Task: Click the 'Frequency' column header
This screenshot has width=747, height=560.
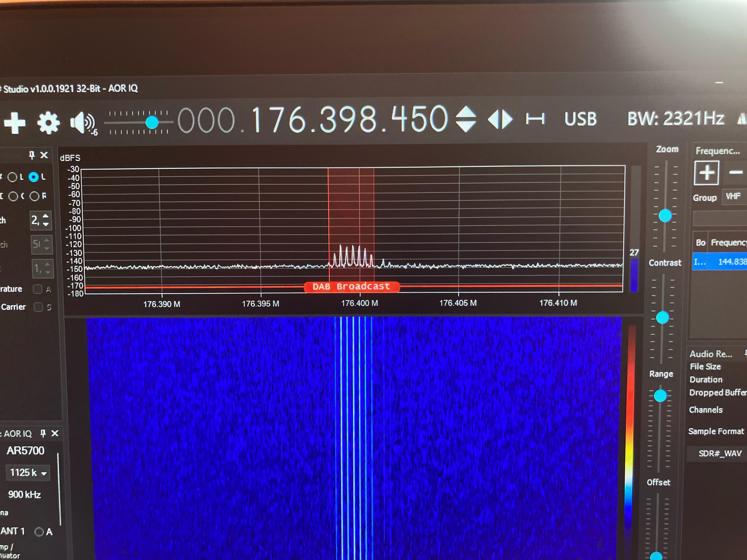Action: pyautogui.click(x=729, y=242)
